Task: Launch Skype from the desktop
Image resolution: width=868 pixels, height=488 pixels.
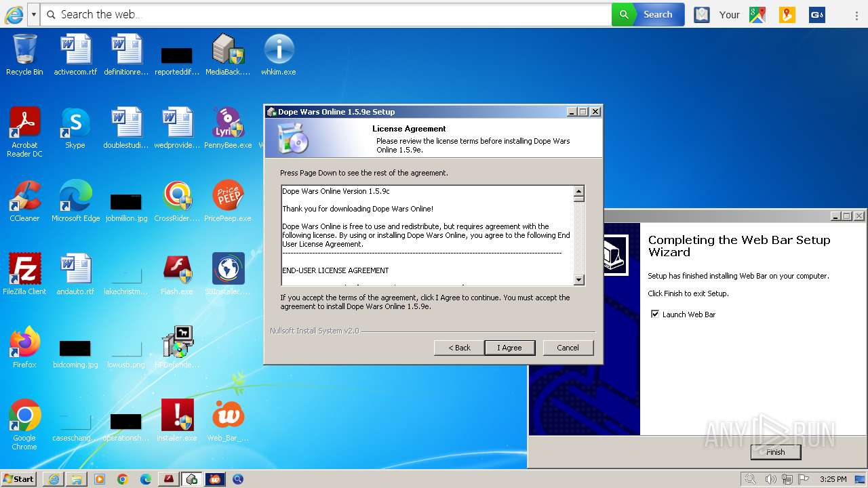Action: tap(75, 123)
